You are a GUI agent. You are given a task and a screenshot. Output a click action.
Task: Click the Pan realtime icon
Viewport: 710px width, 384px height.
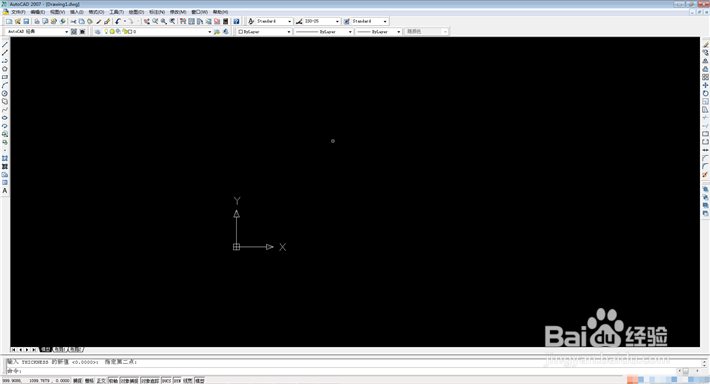point(147,21)
